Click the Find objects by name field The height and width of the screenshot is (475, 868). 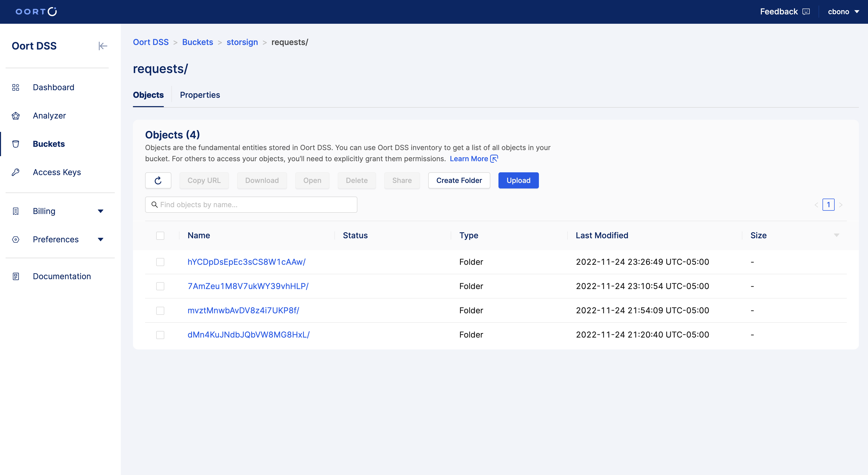[251, 205]
